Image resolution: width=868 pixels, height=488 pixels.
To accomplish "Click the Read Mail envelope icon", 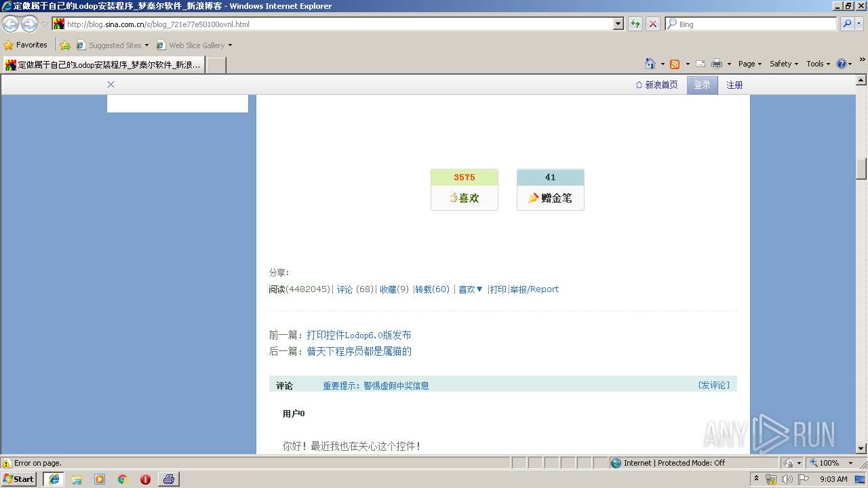I will pos(701,64).
